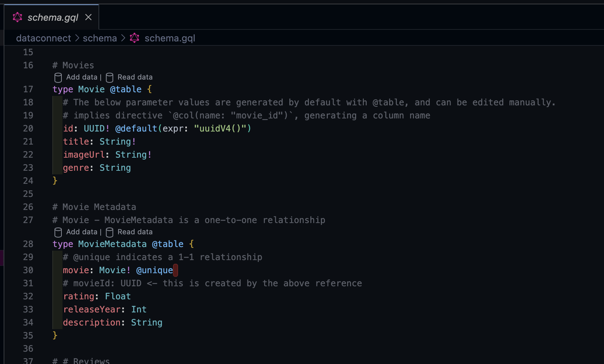Click the 'title' field name

(x=76, y=142)
